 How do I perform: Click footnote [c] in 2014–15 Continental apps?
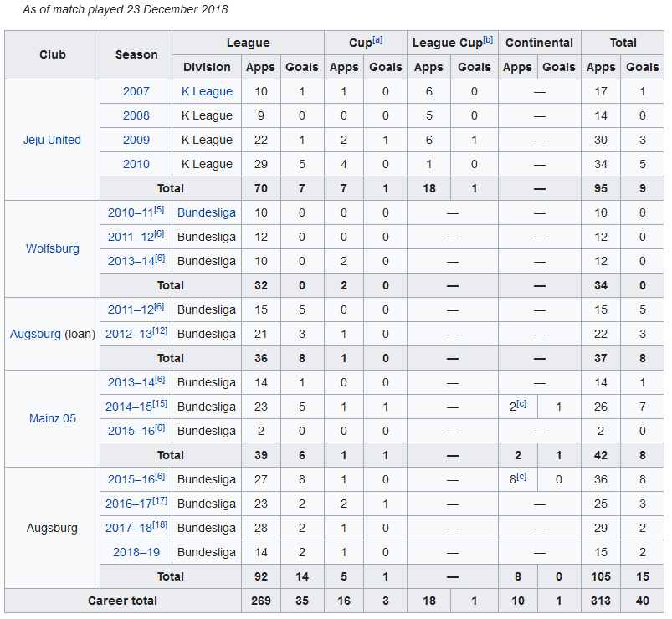pyautogui.click(x=522, y=404)
